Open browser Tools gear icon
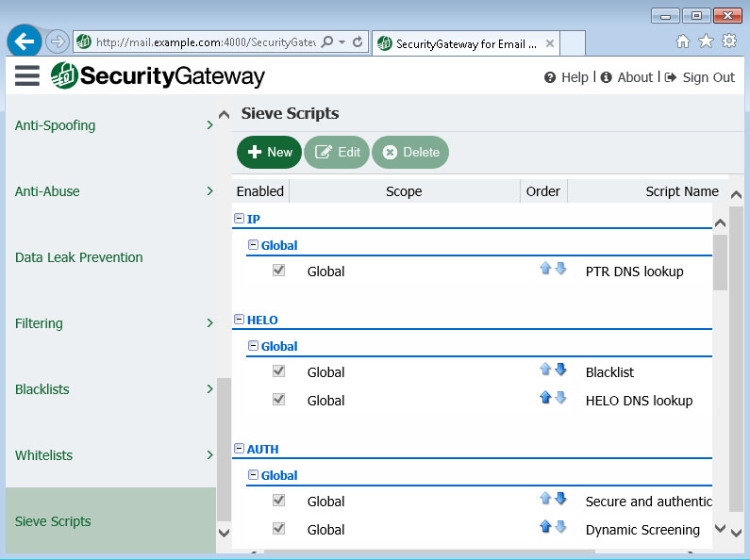This screenshot has height=560, width=750. [729, 41]
